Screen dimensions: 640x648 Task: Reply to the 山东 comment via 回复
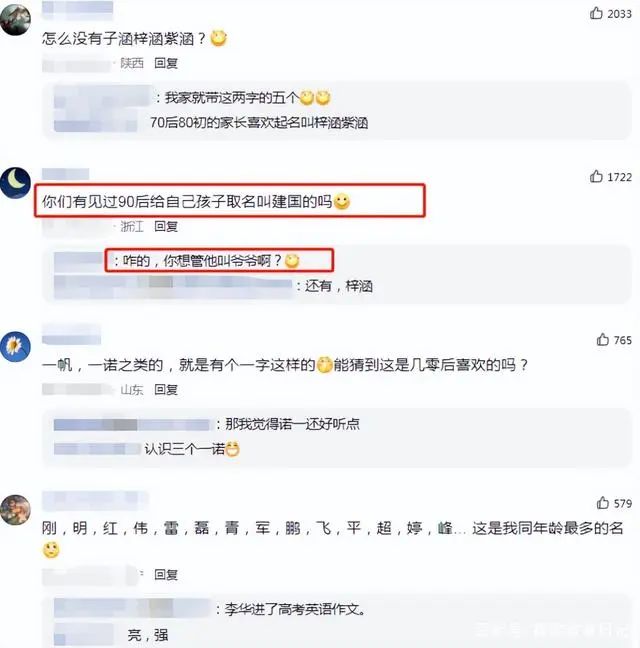pyautogui.click(x=166, y=390)
